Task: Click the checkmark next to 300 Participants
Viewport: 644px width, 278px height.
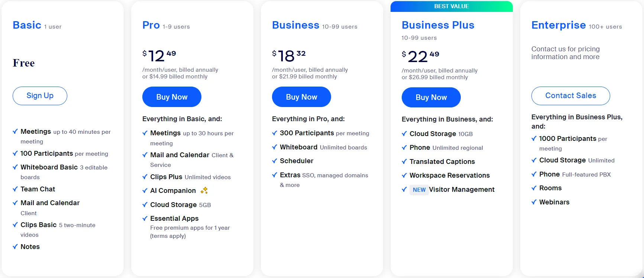Action: [275, 133]
